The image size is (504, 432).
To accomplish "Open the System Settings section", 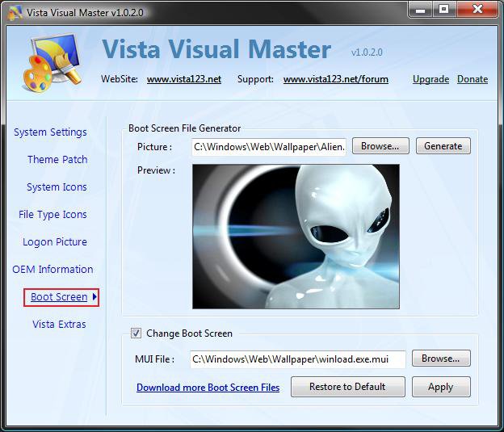I will click(x=50, y=132).
